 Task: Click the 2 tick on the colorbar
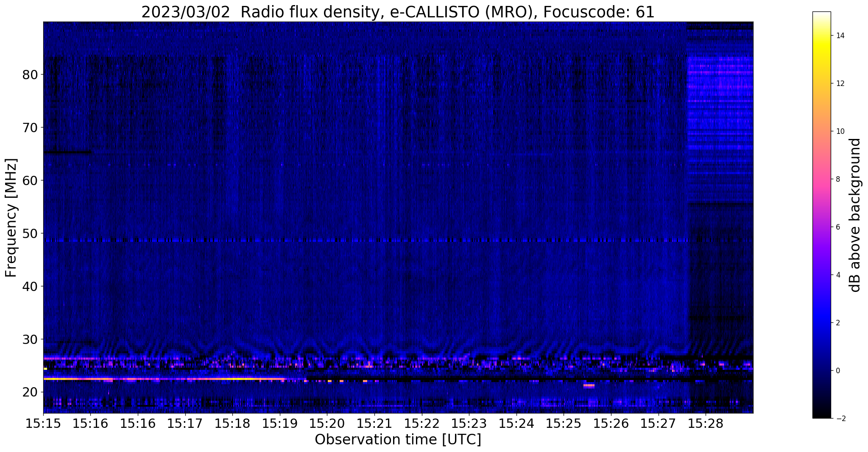click(x=837, y=323)
